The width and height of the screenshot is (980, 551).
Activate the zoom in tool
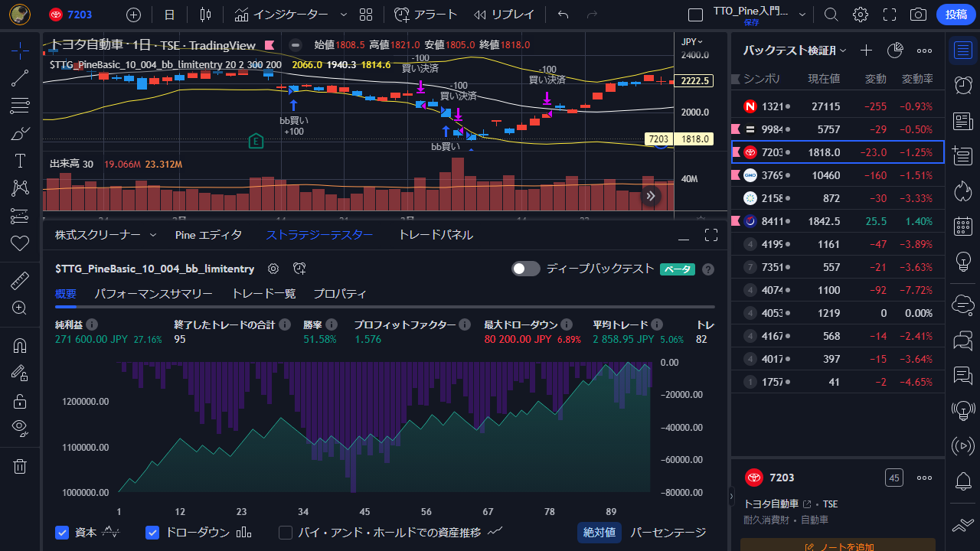tap(20, 308)
